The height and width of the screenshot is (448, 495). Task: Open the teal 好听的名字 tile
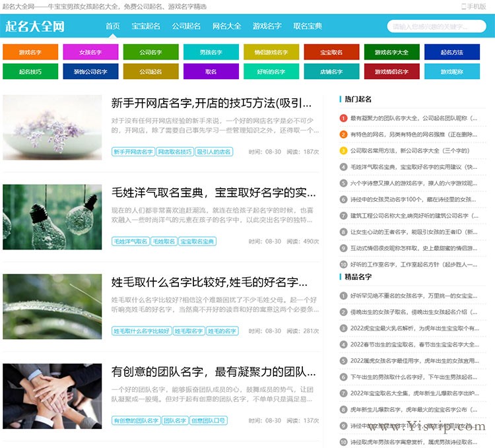point(271,71)
